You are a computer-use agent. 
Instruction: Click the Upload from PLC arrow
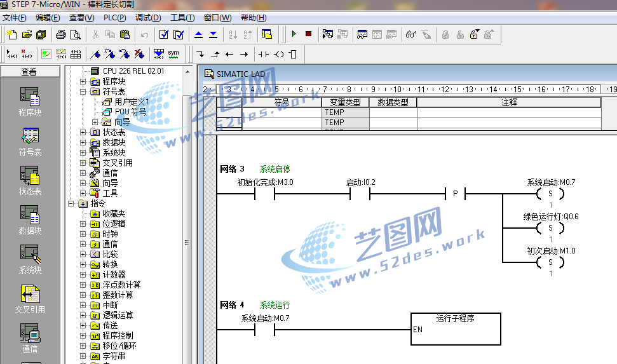point(199,35)
